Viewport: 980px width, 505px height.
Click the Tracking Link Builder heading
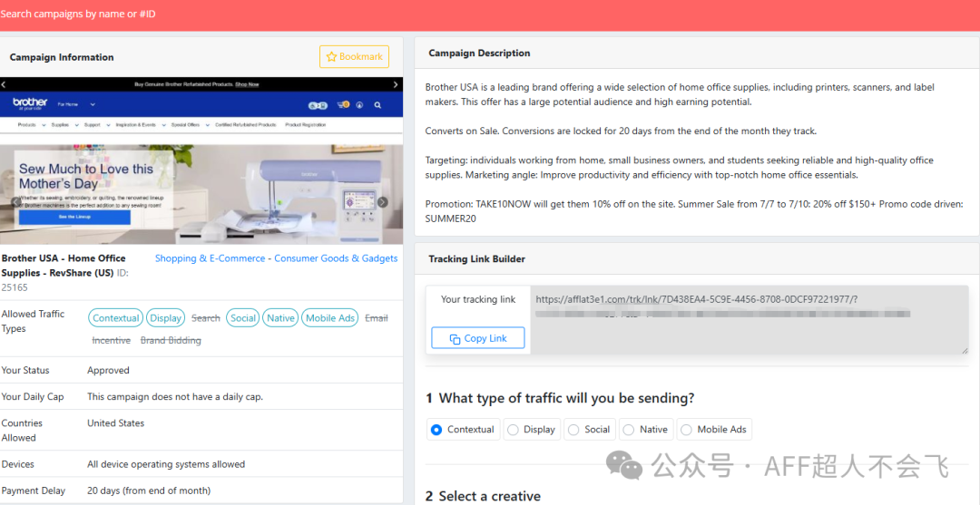click(477, 258)
